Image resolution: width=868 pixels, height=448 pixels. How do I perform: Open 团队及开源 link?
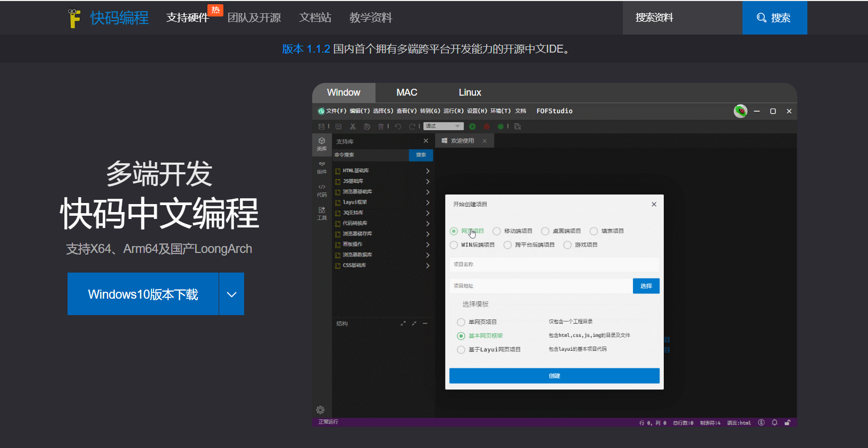click(x=254, y=18)
